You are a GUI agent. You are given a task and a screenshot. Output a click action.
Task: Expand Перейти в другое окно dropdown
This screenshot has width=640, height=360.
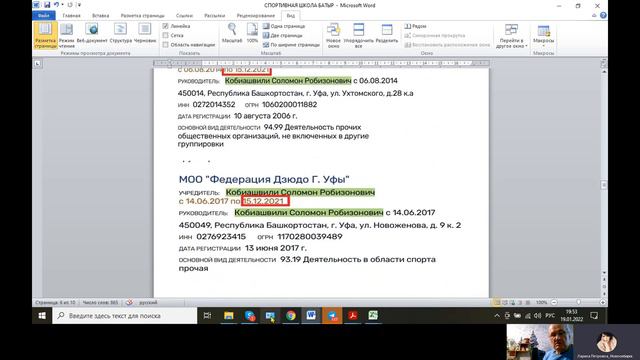[x=511, y=36]
